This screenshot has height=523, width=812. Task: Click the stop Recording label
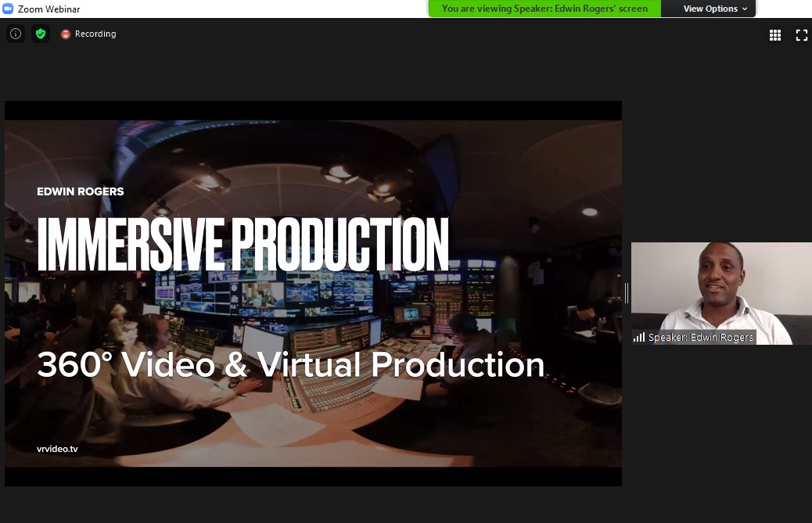95,34
